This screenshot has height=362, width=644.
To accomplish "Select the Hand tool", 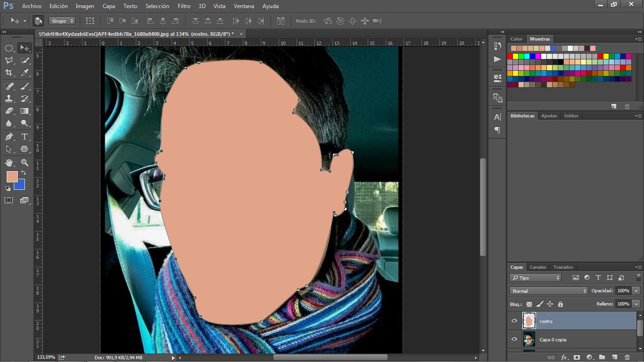I will coord(9,163).
